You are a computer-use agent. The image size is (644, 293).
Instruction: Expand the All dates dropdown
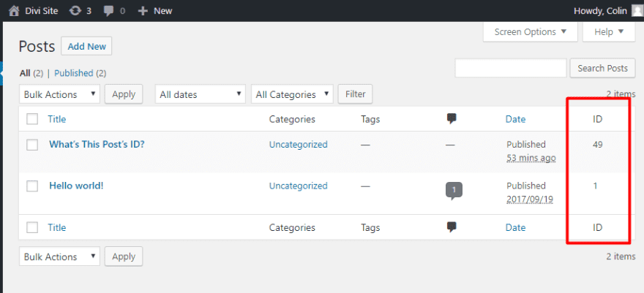201,94
